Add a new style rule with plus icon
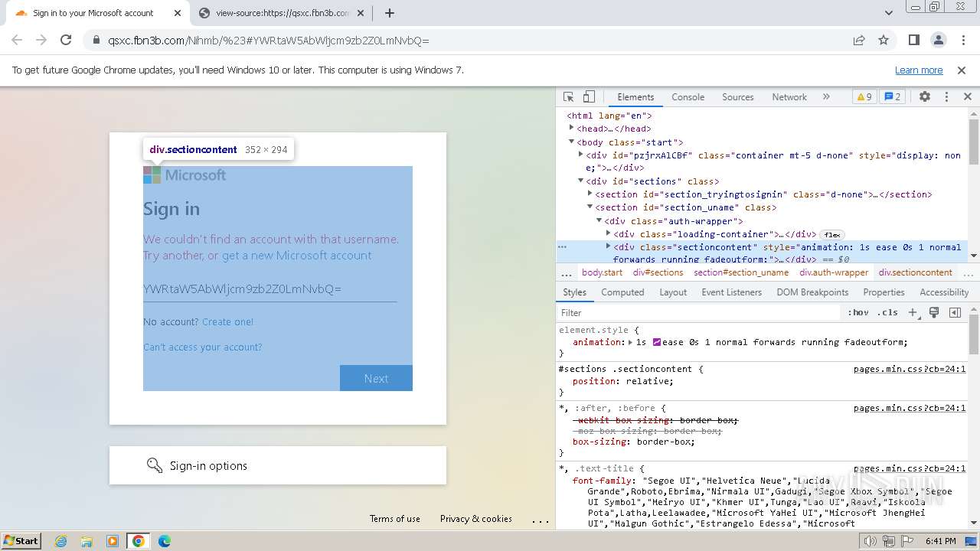 (x=913, y=312)
